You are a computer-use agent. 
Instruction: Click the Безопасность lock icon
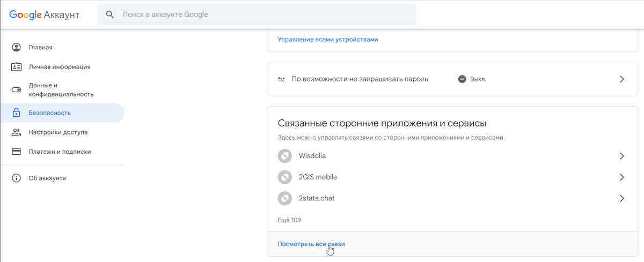(17, 113)
